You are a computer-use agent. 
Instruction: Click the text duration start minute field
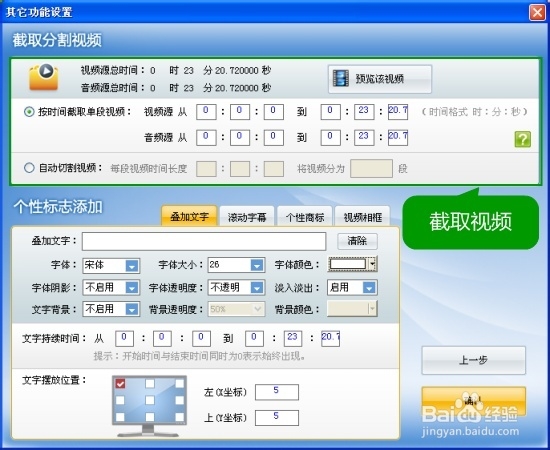point(162,339)
